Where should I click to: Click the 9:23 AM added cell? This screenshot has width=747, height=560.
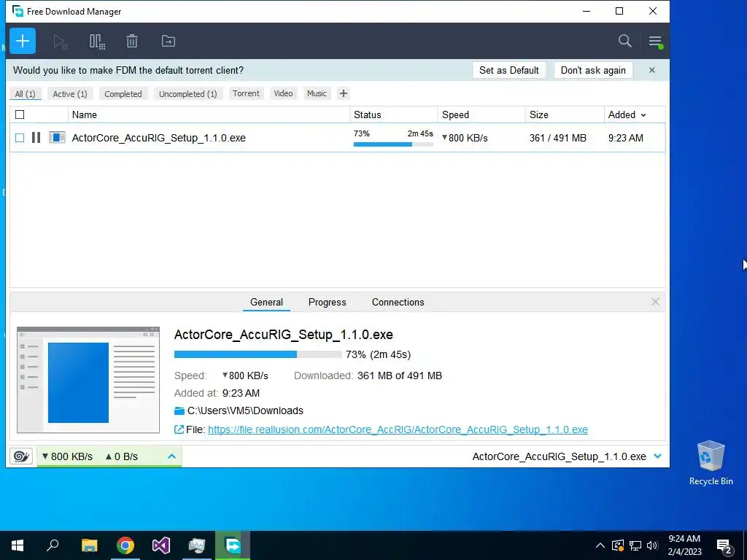pyautogui.click(x=625, y=138)
